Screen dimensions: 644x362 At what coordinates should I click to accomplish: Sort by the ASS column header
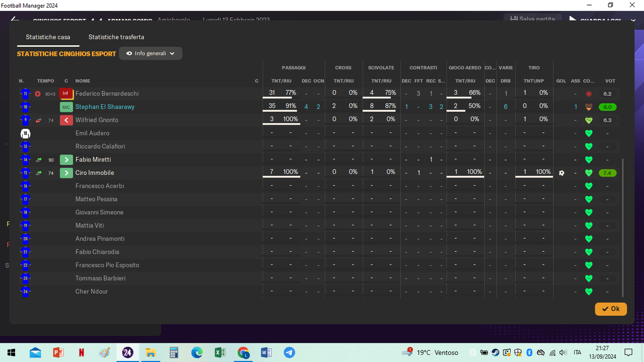coord(576,81)
